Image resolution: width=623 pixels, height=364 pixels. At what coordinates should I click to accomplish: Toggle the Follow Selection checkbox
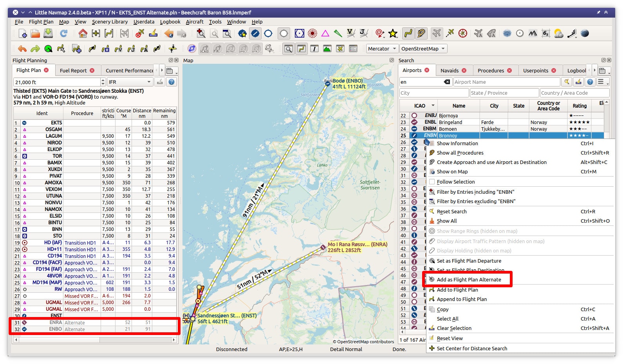(432, 182)
